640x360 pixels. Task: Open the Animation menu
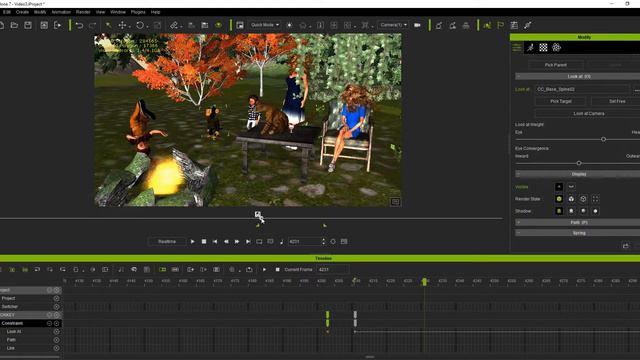[61, 12]
